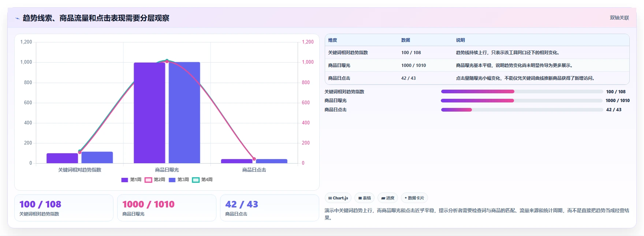Select table cell 商品日点击

coord(339,78)
